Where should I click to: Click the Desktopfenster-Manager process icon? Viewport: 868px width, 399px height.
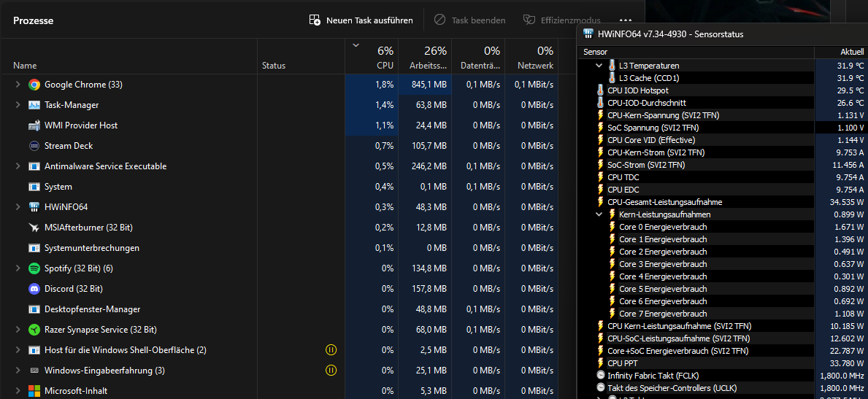34,310
